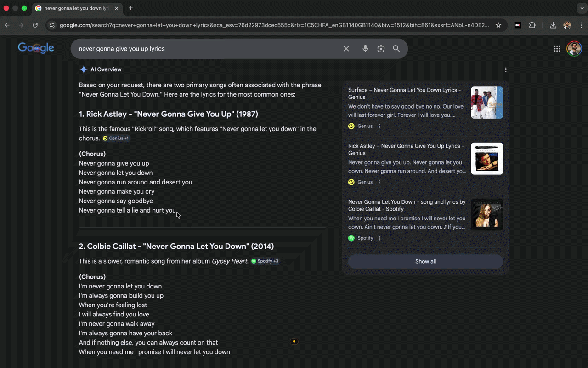Click the magnifier search icon
The width and height of the screenshot is (588, 368).
coord(396,49)
